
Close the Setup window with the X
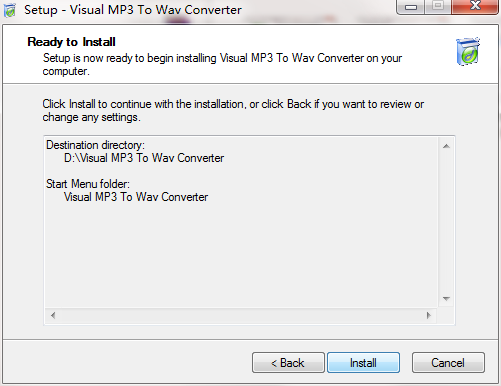(475, 7)
